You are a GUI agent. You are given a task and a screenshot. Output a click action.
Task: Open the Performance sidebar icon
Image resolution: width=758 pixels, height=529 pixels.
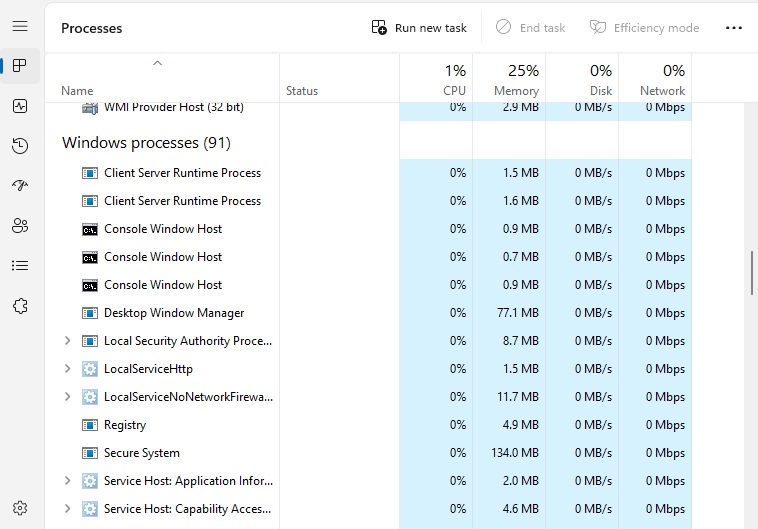(x=20, y=106)
